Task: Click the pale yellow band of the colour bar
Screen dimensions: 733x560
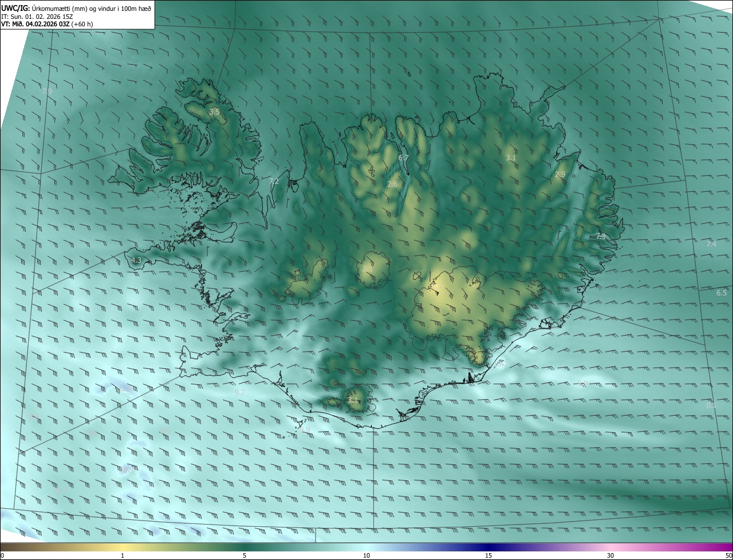Action: click(123, 547)
